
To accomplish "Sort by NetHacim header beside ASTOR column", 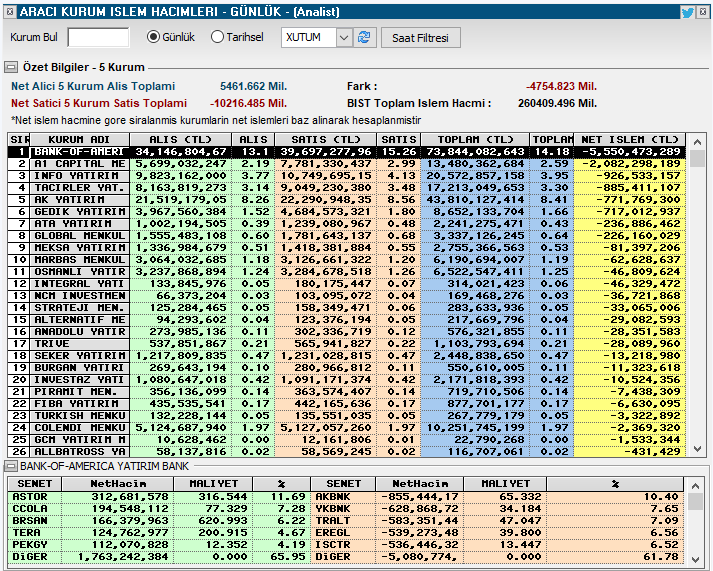I will click(x=118, y=484).
